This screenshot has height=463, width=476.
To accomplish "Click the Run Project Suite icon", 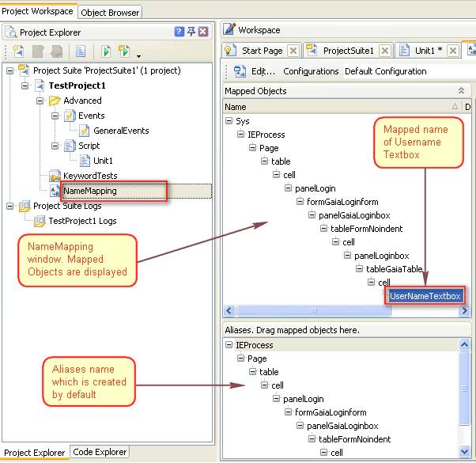I will point(124,52).
